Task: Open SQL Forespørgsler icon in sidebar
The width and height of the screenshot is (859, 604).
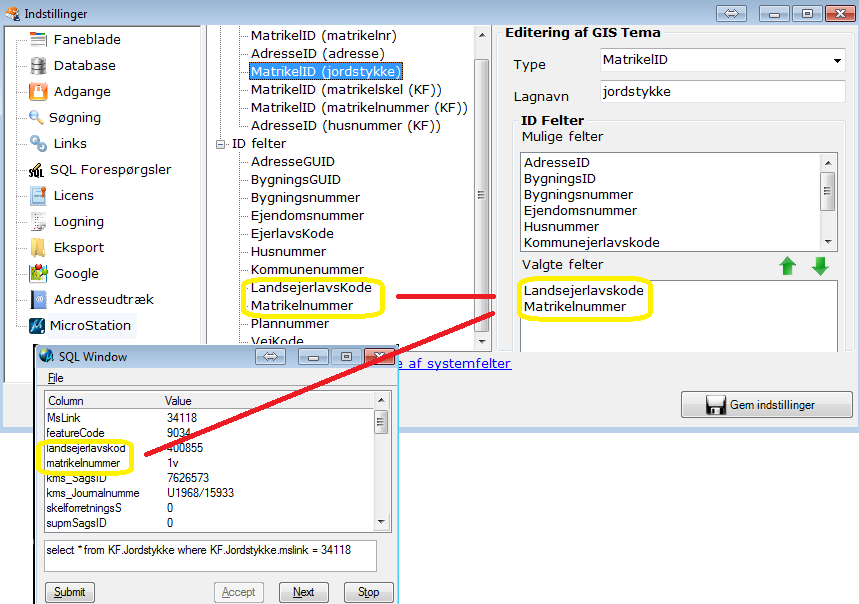Action: [38, 170]
